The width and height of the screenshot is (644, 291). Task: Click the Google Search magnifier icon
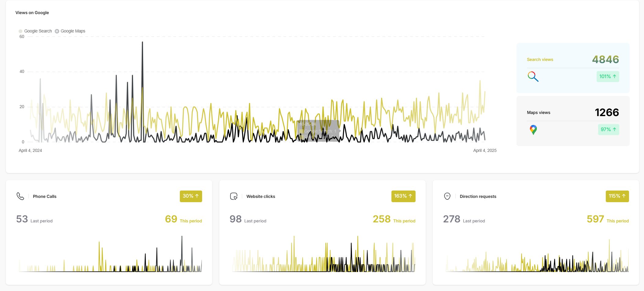coord(533,77)
